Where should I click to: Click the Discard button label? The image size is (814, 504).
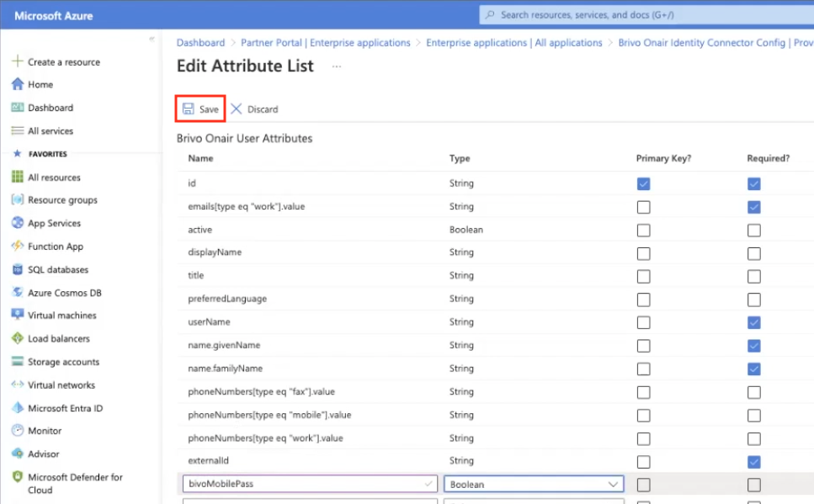click(263, 109)
